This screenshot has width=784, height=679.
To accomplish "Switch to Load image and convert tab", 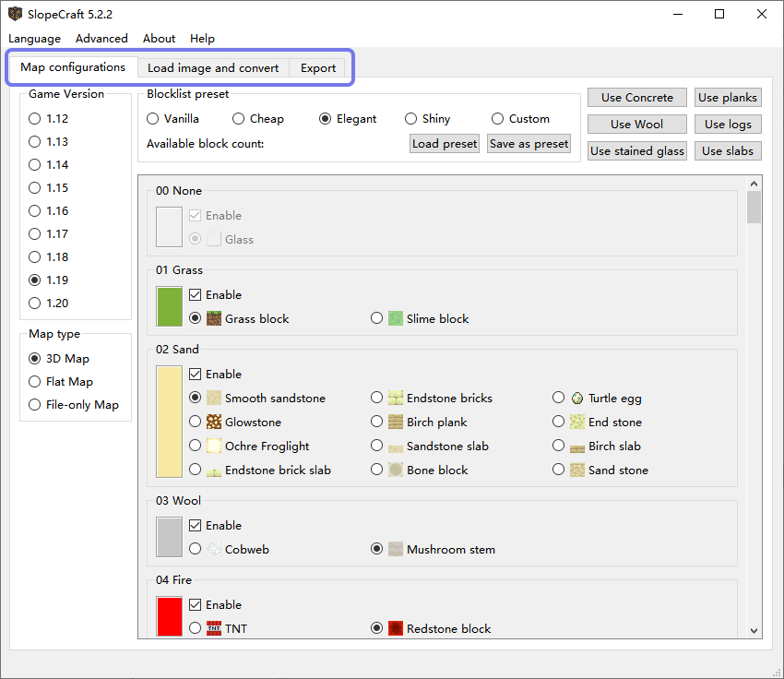I will click(x=213, y=67).
